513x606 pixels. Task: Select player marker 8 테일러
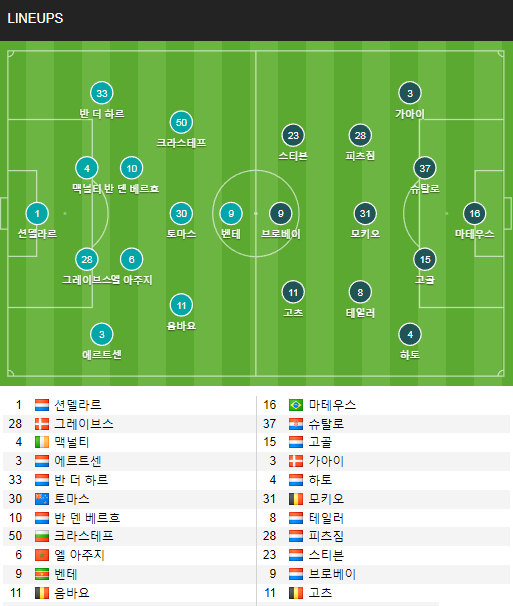pos(360,292)
